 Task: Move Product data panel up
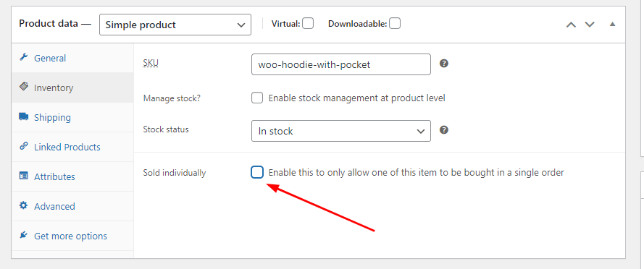pyautogui.click(x=571, y=25)
